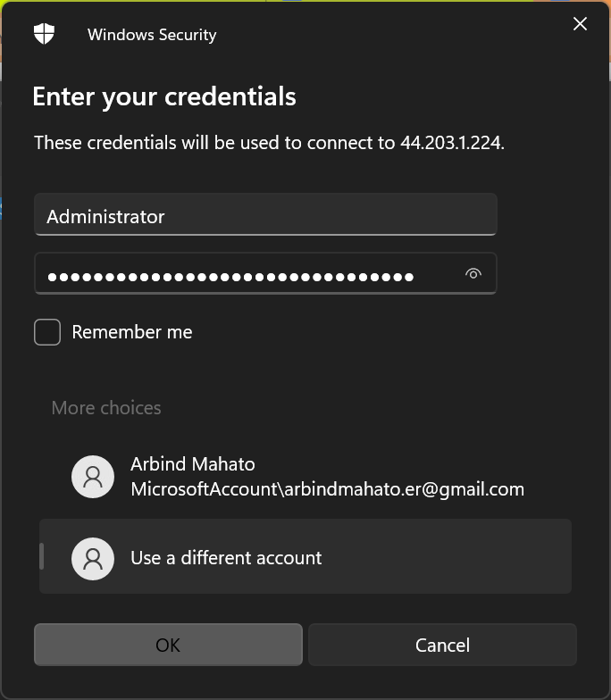The image size is (611, 700).
Task: Click the MicrosoftAccount\arbindmahato.er@gmail.com text
Action: tap(327, 489)
